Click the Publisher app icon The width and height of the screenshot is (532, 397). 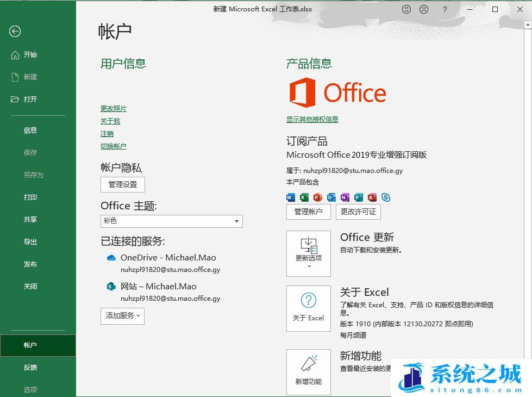[x=358, y=197]
